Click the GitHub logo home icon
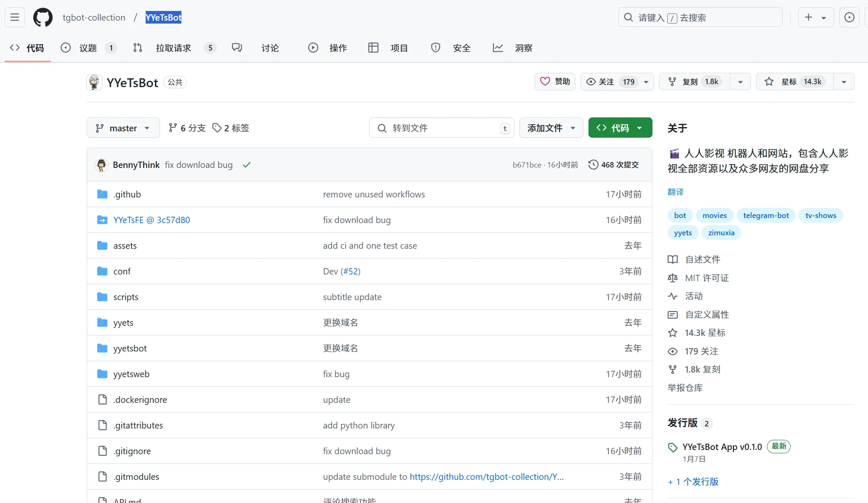This screenshot has width=868, height=503. coord(43,18)
